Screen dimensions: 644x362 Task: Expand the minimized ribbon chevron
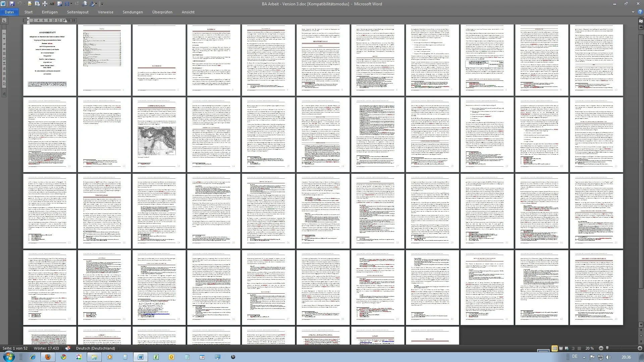pos(633,12)
